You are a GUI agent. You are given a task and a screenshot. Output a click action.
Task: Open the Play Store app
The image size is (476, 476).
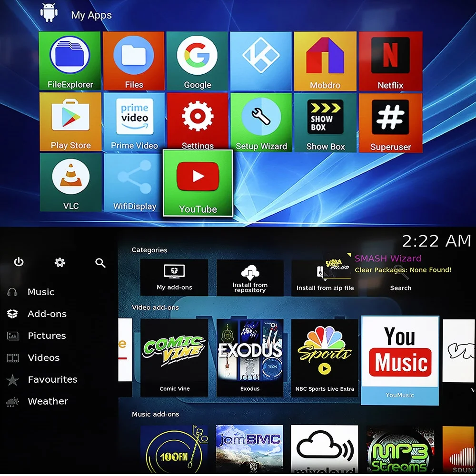[70, 122]
